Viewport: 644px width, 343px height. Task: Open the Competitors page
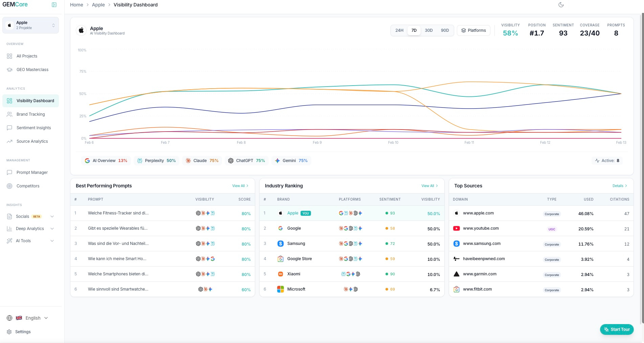pyautogui.click(x=28, y=186)
